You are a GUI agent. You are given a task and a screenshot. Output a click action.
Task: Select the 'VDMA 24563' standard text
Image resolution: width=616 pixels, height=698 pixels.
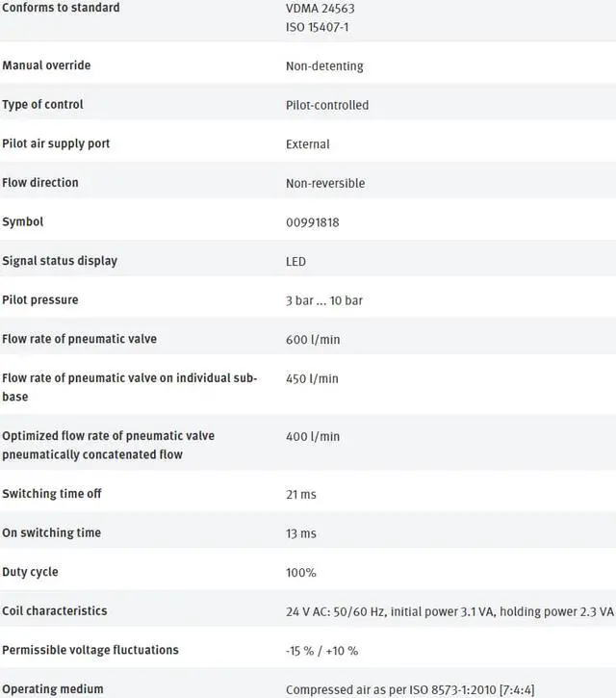pos(321,8)
